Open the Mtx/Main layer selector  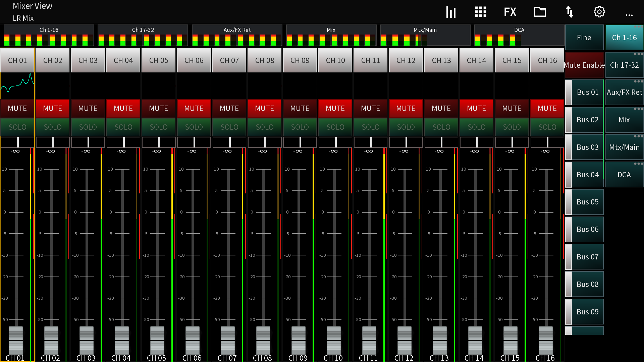click(x=624, y=147)
